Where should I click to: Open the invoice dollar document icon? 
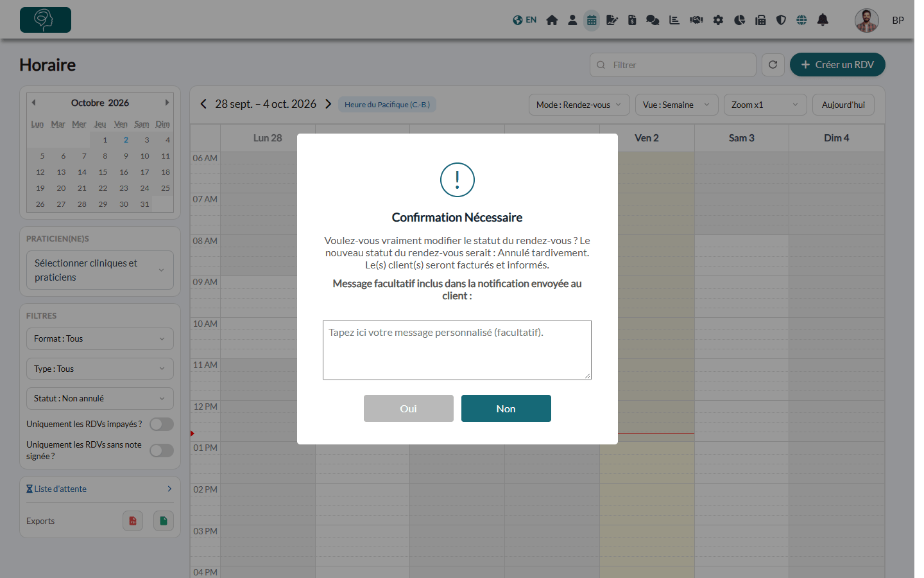(632, 20)
